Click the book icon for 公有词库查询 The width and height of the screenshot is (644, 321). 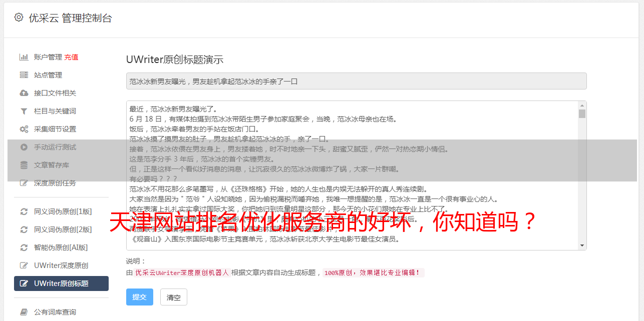24,312
